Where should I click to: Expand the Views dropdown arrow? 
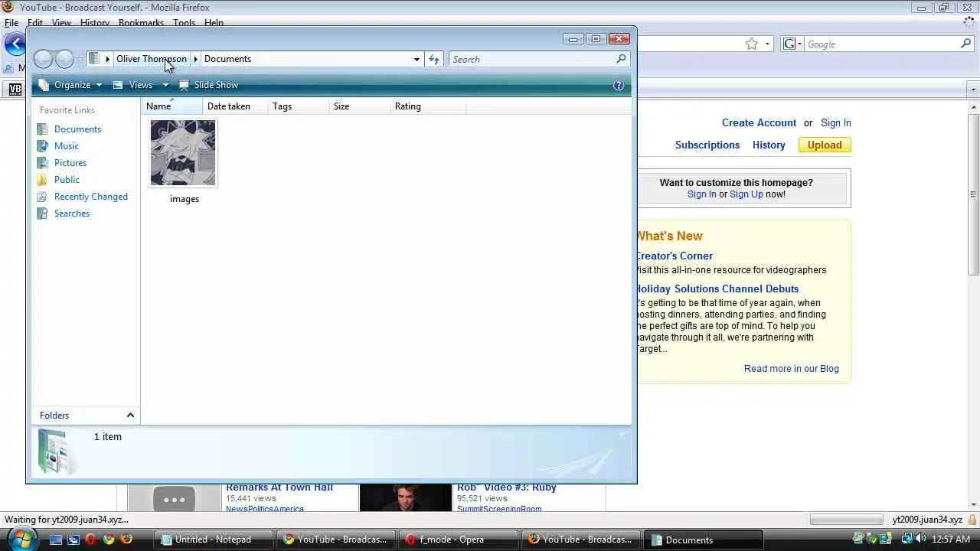click(165, 85)
